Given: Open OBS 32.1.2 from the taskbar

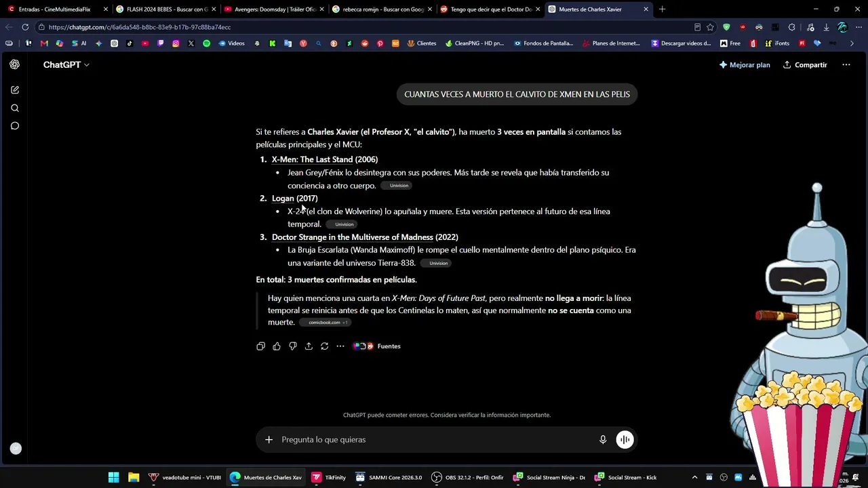Looking at the screenshot, I should (467, 477).
